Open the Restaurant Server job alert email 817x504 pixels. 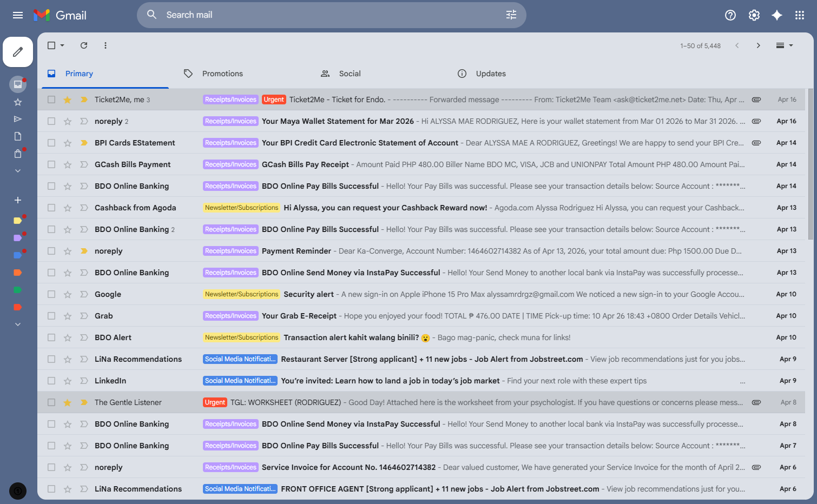421,359
